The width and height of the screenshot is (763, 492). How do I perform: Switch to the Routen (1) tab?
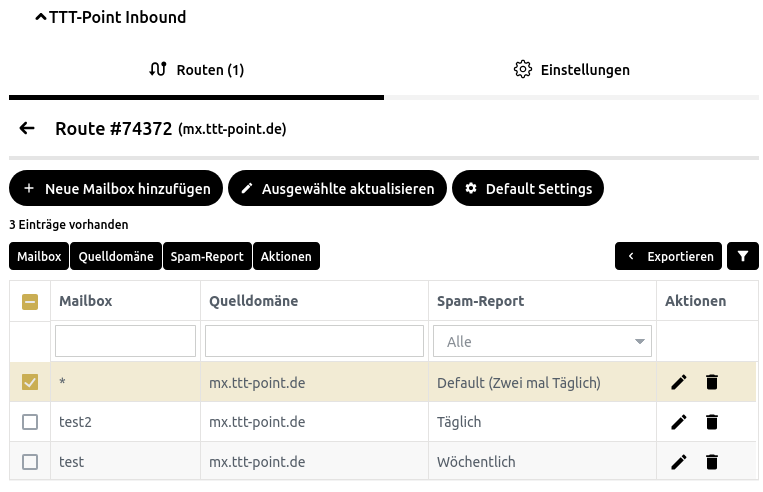196,70
